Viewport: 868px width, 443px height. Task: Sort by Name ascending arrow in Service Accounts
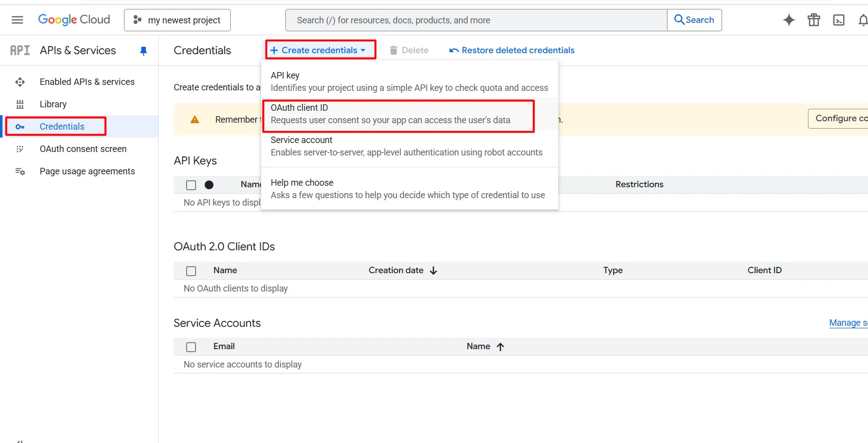tap(500, 347)
